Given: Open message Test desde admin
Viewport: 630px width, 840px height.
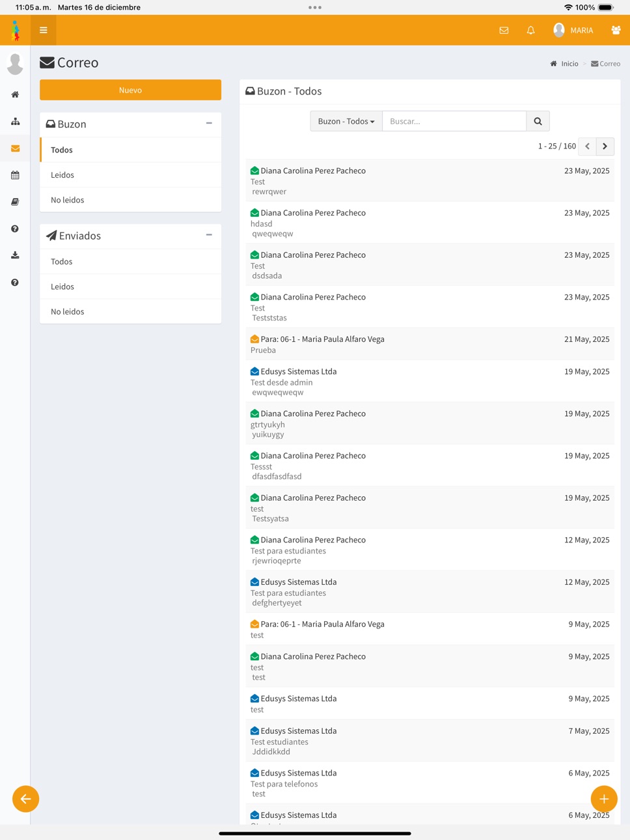Looking at the screenshot, I should [x=430, y=382].
